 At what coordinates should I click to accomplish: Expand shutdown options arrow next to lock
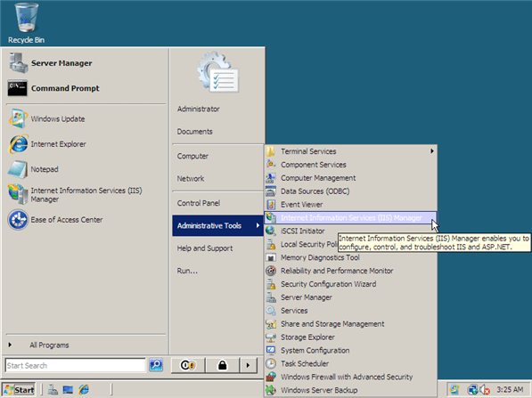pos(248,365)
